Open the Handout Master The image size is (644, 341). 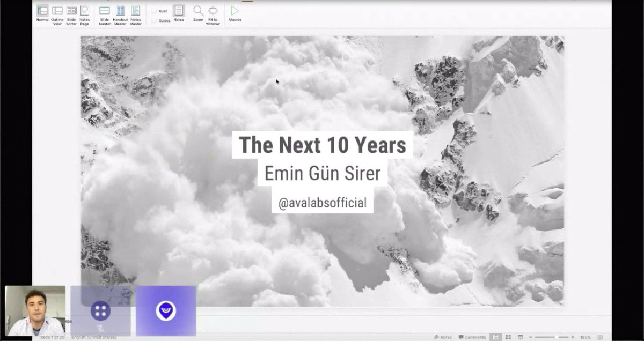pos(120,15)
